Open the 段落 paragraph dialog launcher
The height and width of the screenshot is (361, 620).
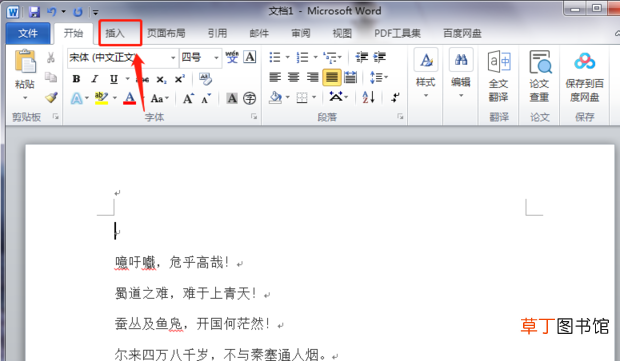click(x=401, y=117)
